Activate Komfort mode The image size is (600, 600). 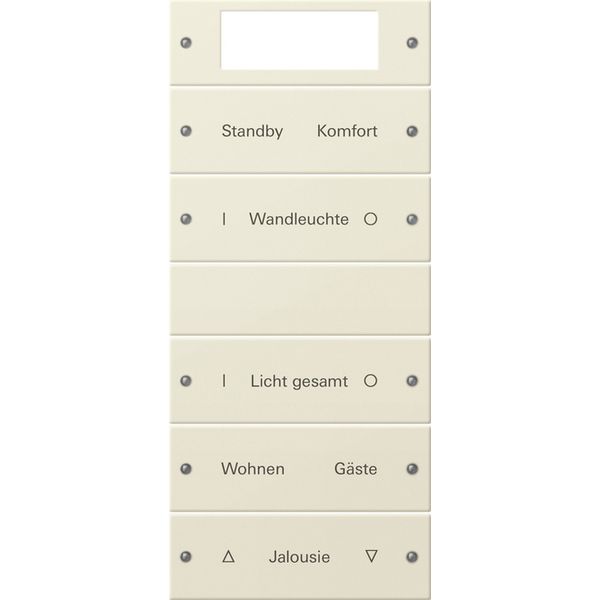[347, 131]
